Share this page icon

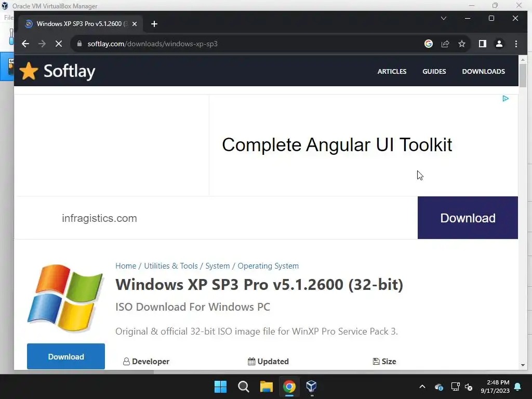[445, 44]
